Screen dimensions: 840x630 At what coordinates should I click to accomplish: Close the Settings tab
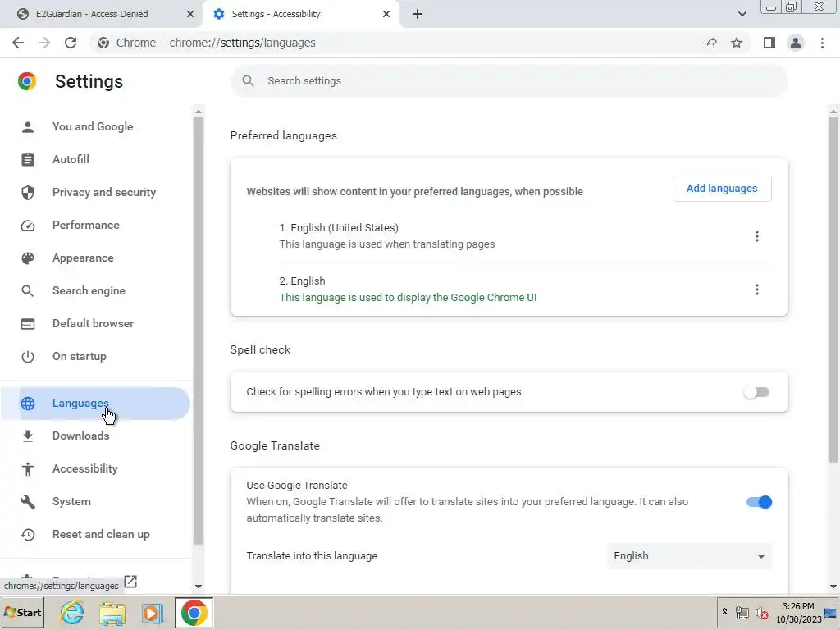pyautogui.click(x=386, y=15)
